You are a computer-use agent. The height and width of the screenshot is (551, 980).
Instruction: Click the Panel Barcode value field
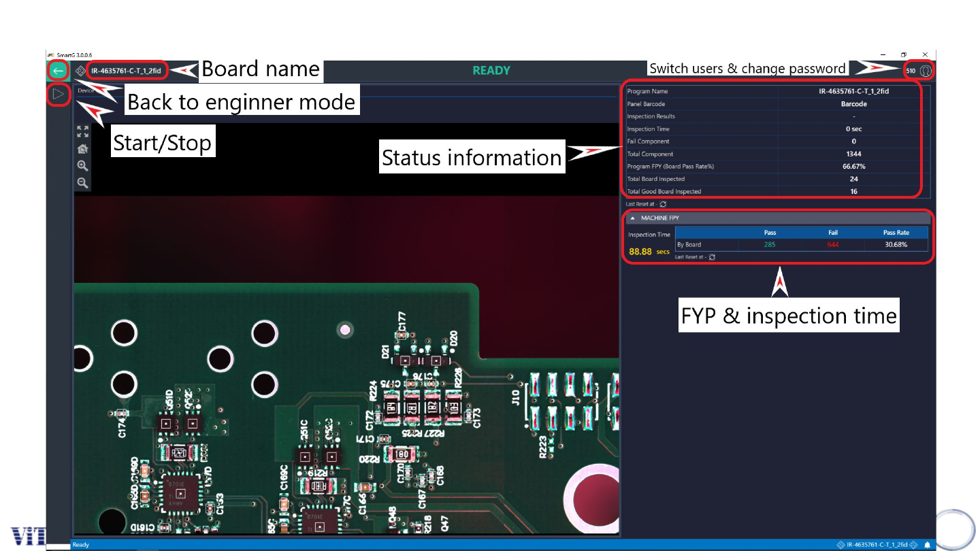coord(853,104)
